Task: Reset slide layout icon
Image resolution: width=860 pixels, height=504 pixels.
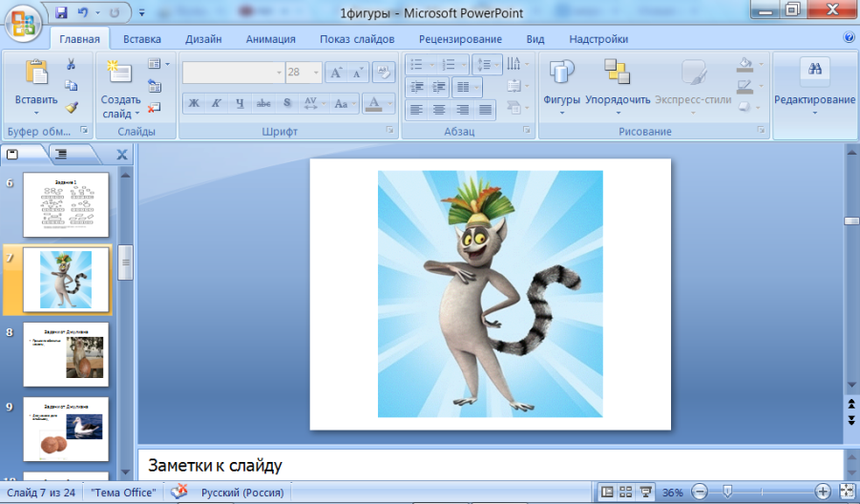Action: [154, 86]
